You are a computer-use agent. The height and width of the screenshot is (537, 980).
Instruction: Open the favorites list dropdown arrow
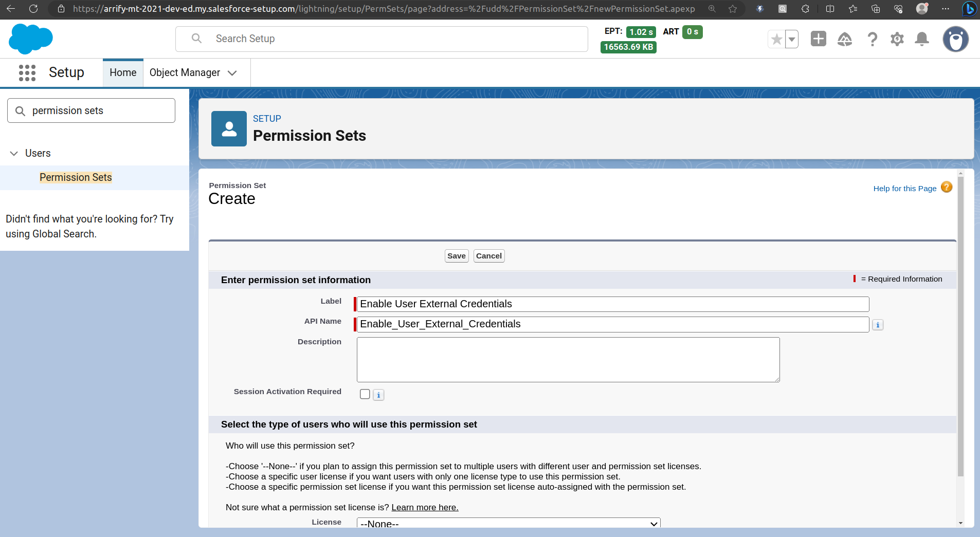point(792,39)
